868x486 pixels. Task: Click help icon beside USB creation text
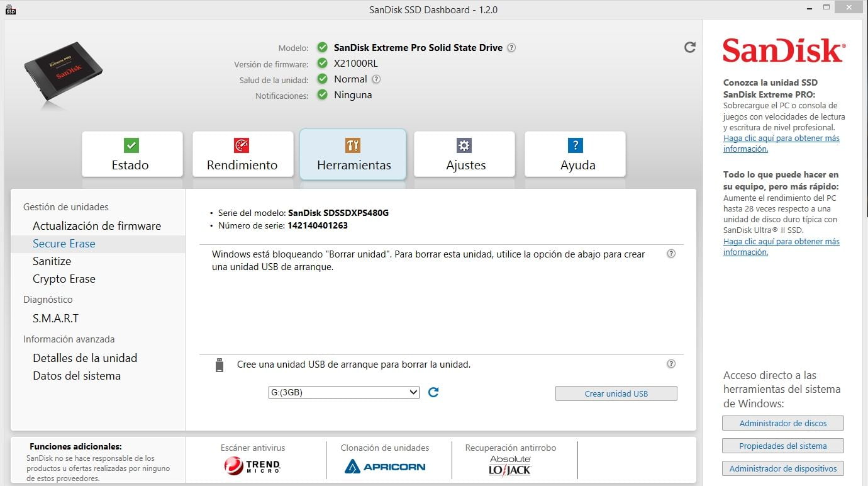(671, 364)
